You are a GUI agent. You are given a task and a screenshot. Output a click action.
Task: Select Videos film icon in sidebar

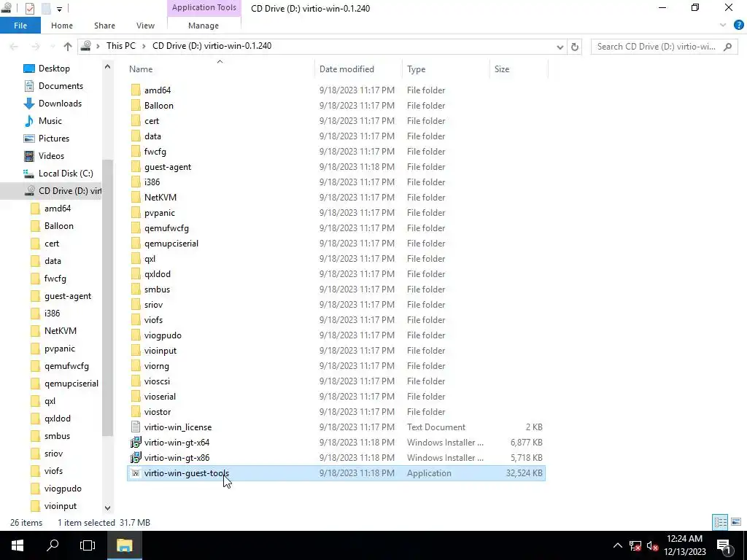click(x=29, y=156)
